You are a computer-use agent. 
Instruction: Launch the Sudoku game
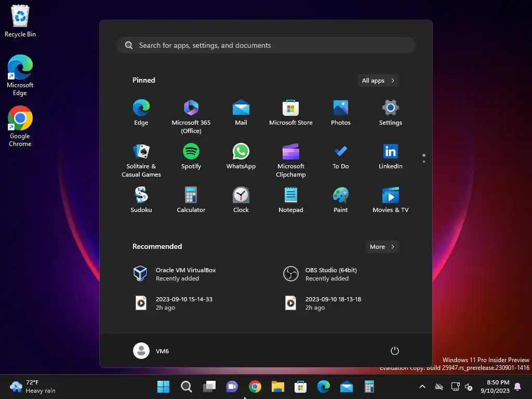[x=141, y=200]
